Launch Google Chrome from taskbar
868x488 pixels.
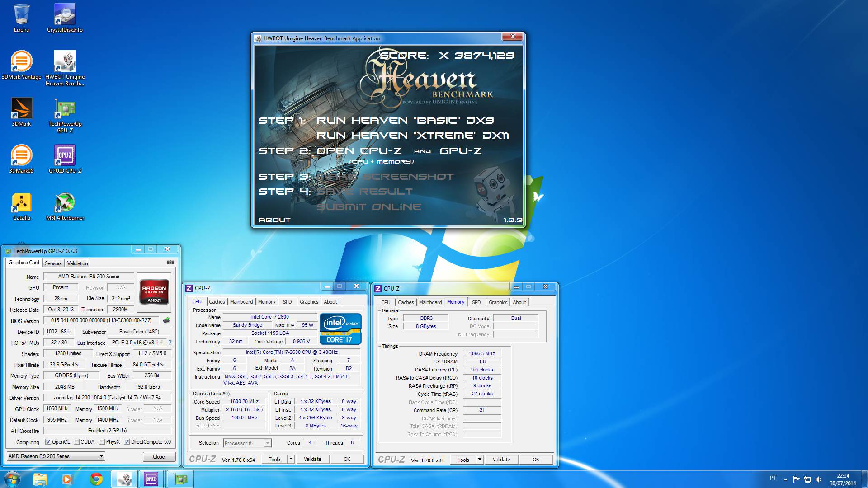96,479
